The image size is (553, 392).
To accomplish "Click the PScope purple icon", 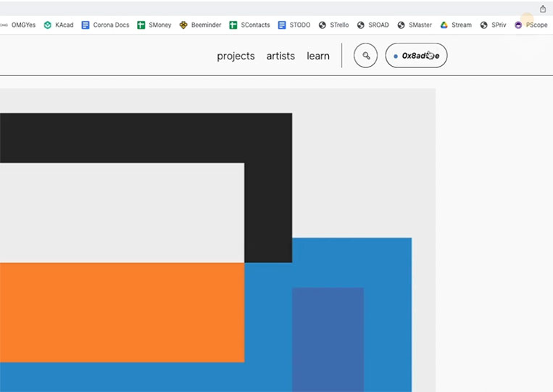I will (x=518, y=25).
